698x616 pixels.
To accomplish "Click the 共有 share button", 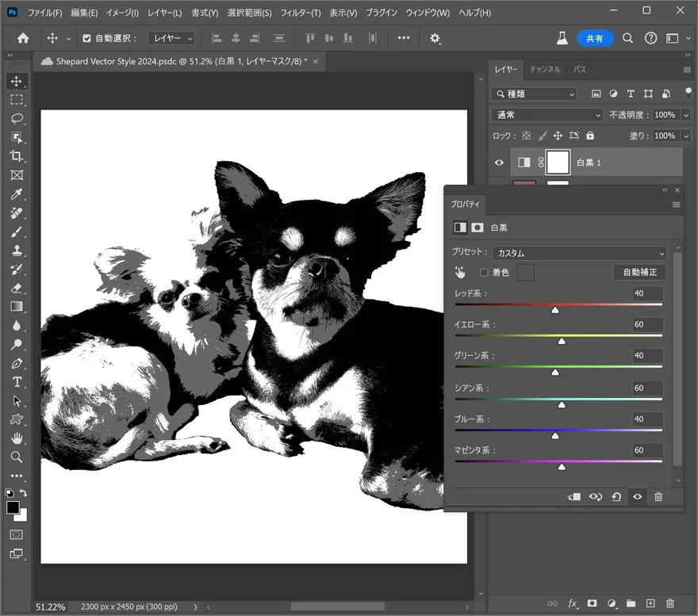I will coord(594,38).
